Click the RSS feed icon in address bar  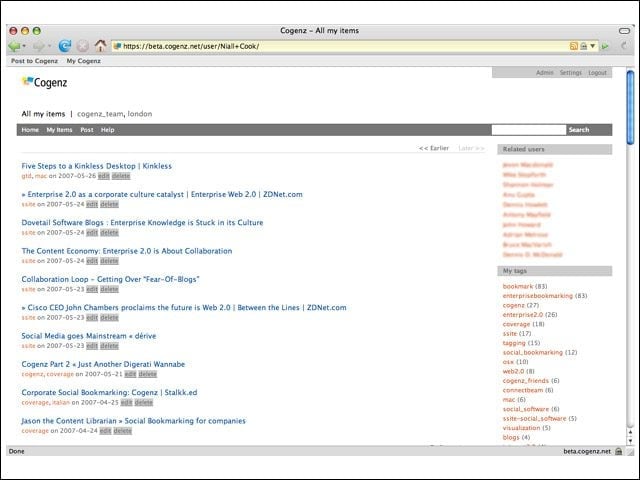click(x=573, y=46)
